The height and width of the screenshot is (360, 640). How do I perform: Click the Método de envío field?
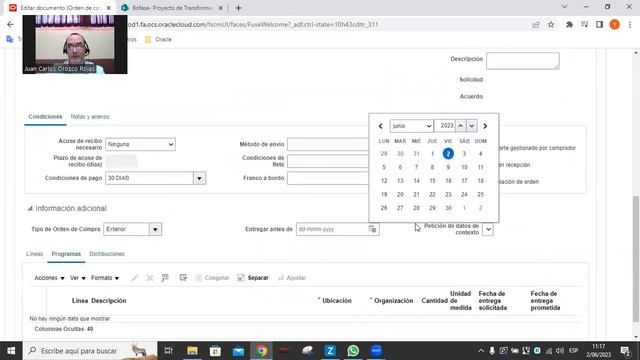pos(328,144)
